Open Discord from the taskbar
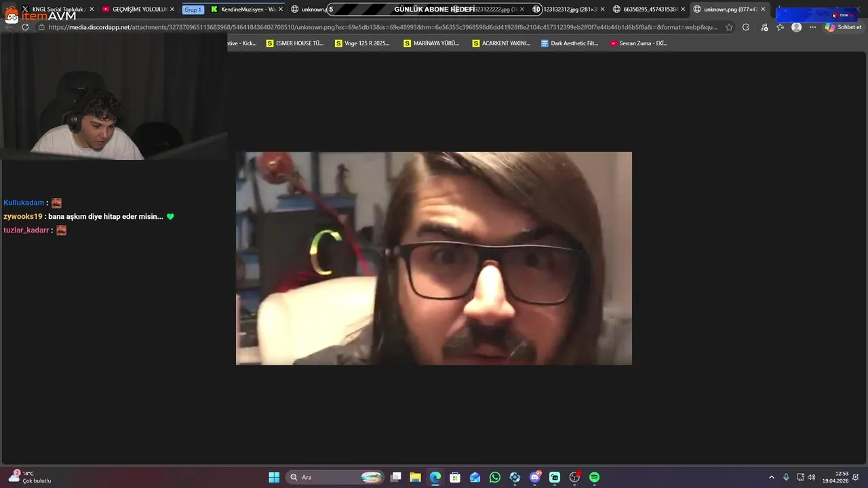 pyautogui.click(x=535, y=477)
